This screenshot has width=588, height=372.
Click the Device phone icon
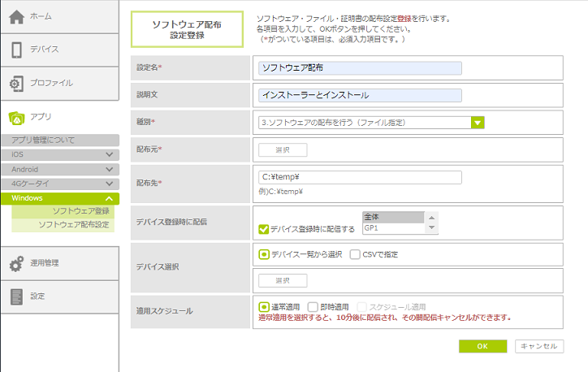pos(16,50)
